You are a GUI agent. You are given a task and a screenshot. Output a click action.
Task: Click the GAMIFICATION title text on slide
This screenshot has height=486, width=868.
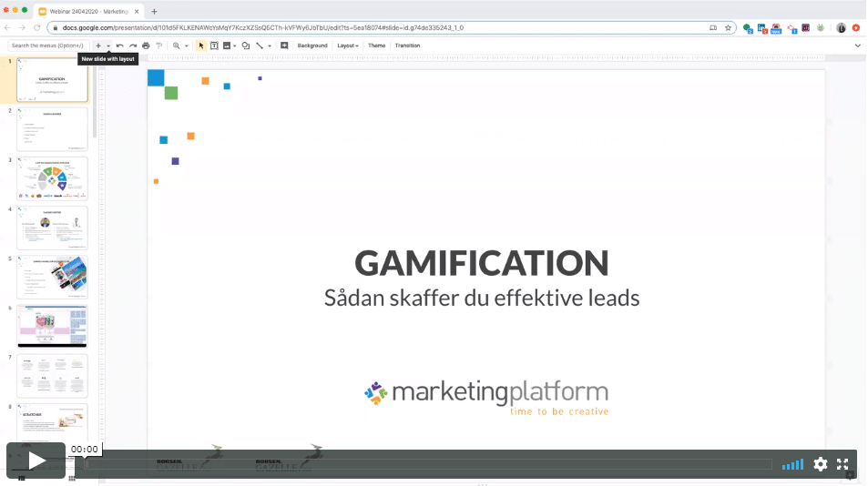click(x=482, y=263)
